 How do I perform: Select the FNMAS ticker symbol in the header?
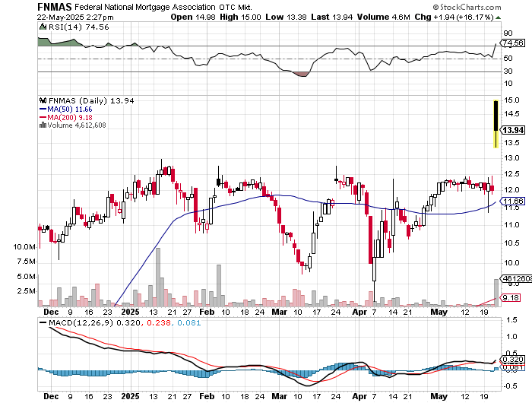55,6
